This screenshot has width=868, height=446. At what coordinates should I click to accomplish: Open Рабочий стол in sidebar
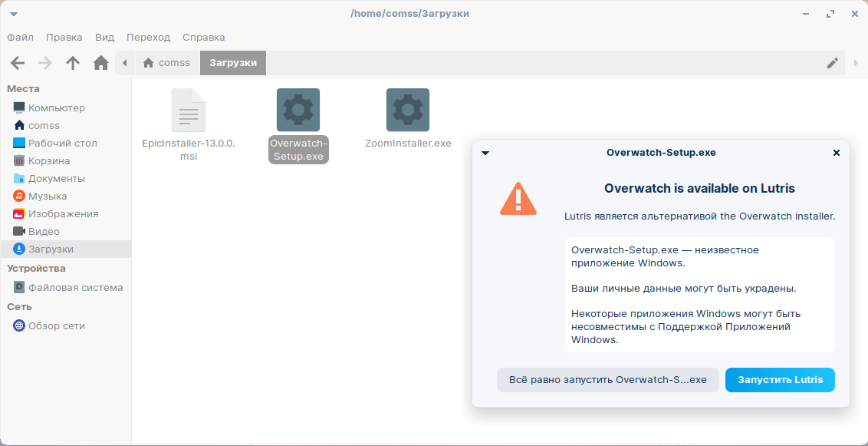point(66,143)
